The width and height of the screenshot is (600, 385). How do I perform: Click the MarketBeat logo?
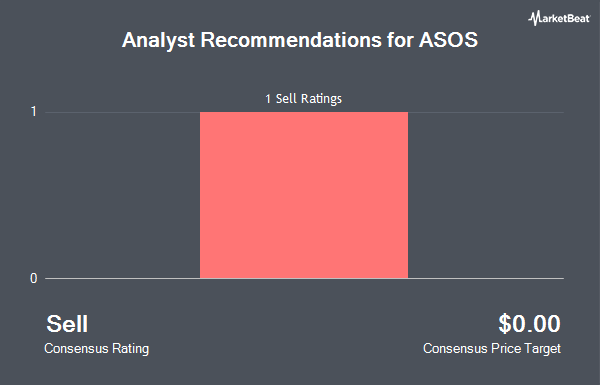559,18
